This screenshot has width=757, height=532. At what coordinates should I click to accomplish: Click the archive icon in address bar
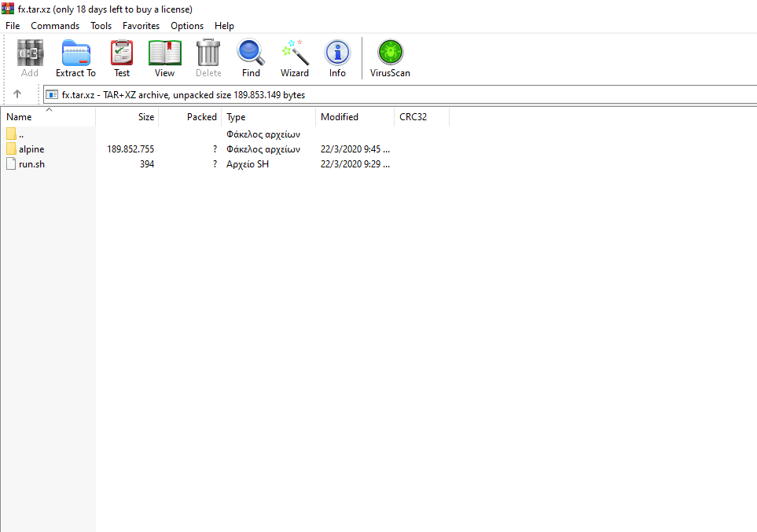(52, 94)
